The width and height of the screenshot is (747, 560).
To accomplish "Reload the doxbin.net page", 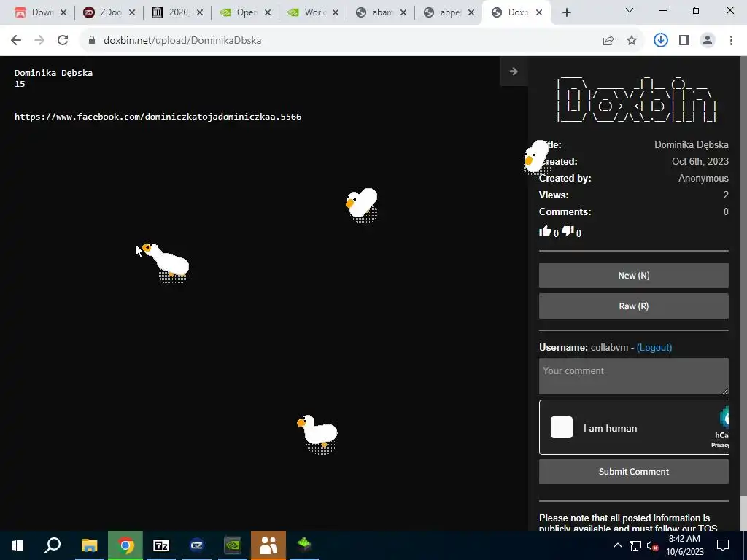I will (63, 41).
